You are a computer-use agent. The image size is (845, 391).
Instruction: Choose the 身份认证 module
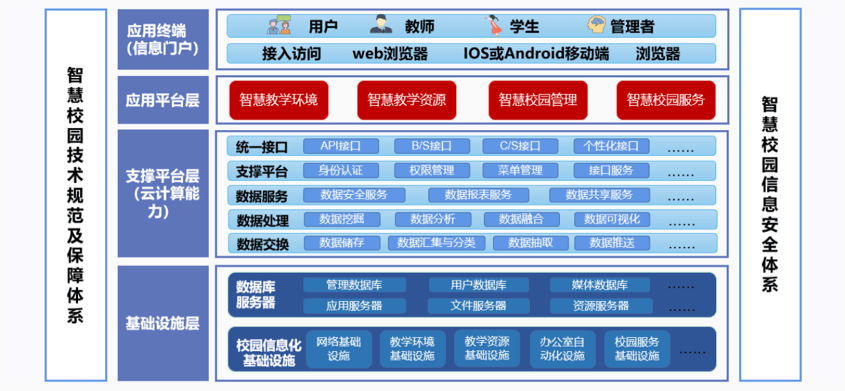coord(341,171)
